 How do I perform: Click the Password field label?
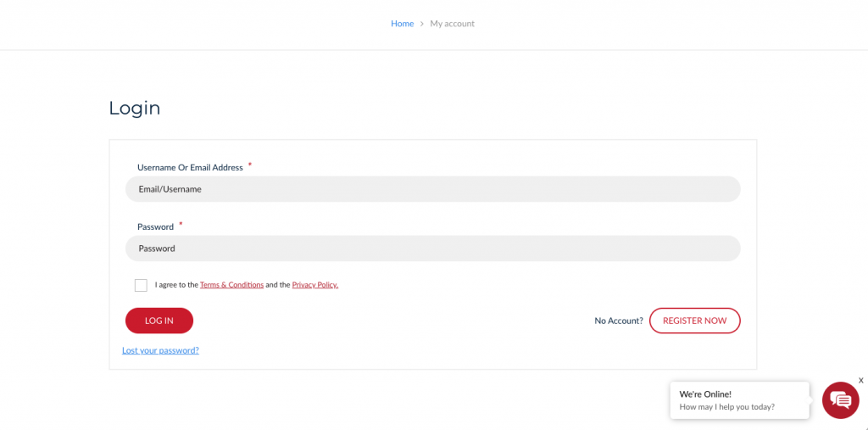(155, 227)
